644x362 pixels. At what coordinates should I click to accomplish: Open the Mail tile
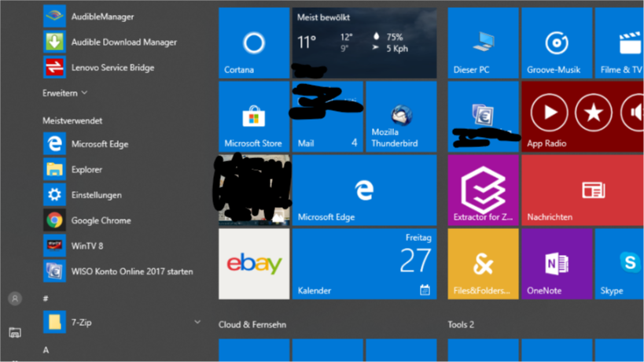[x=327, y=116]
